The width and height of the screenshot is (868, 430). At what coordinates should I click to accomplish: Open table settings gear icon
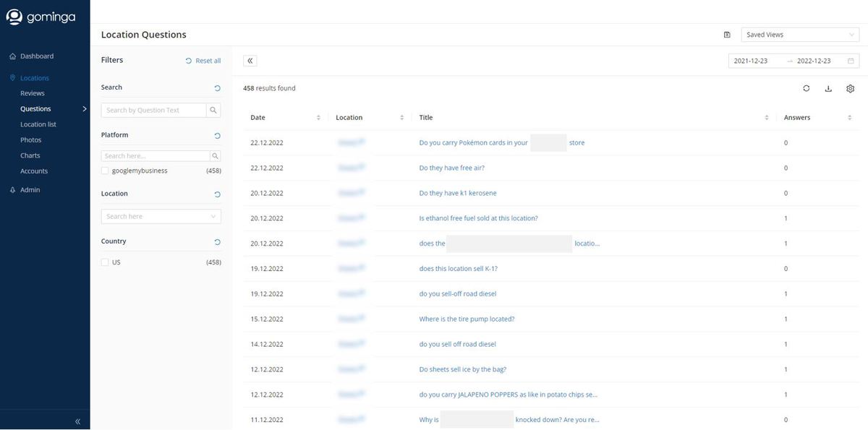point(850,88)
